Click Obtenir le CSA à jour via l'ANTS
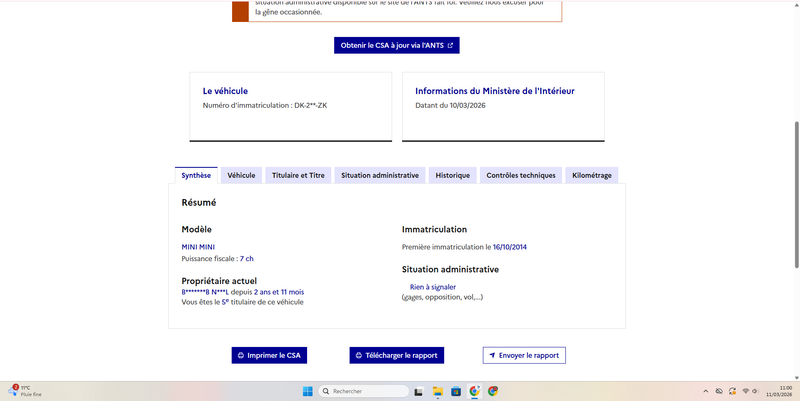 [397, 45]
